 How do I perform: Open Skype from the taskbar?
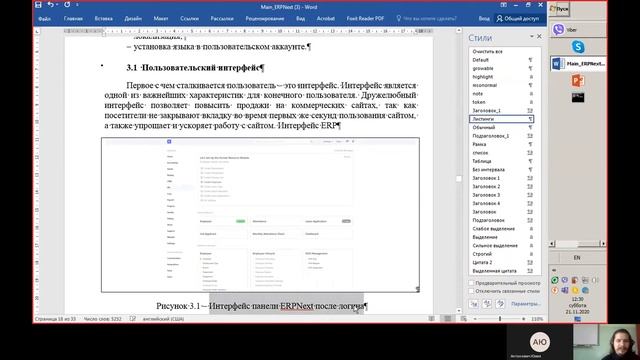[578, 47]
